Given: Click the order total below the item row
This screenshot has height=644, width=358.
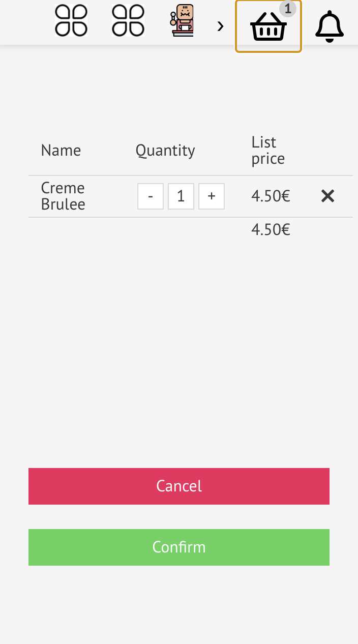Looking at the screenshot, I should coord(271,230).
